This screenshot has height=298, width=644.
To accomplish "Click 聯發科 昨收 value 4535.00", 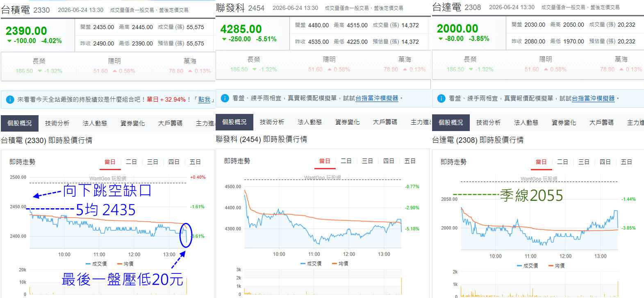I will tap(318, 42).
